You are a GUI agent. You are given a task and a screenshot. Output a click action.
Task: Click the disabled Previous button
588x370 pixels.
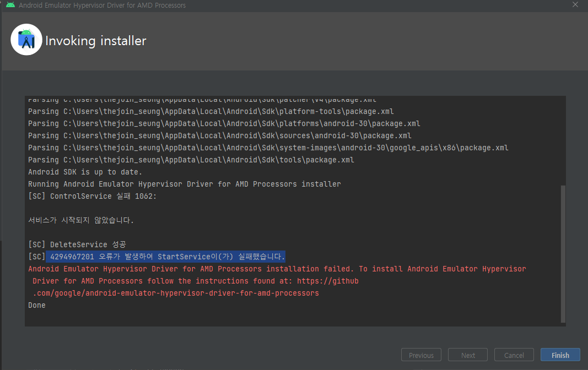tap(421, 355)
